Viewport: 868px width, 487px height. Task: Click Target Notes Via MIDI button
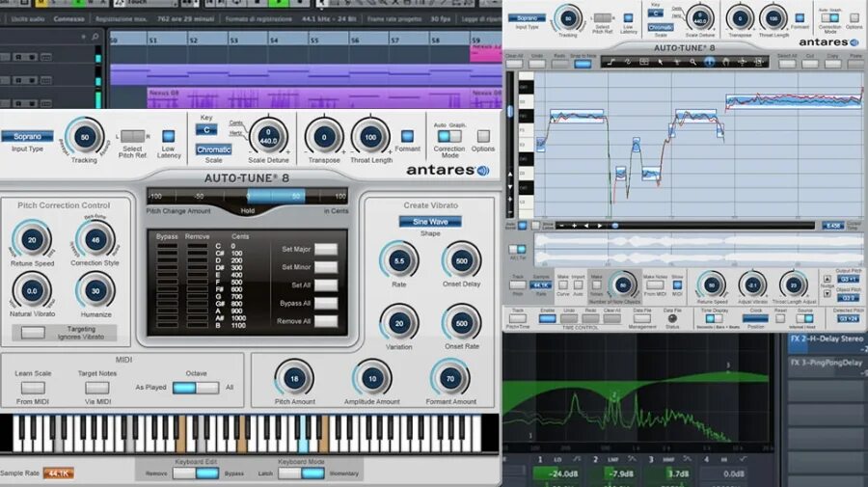[96, 388]
